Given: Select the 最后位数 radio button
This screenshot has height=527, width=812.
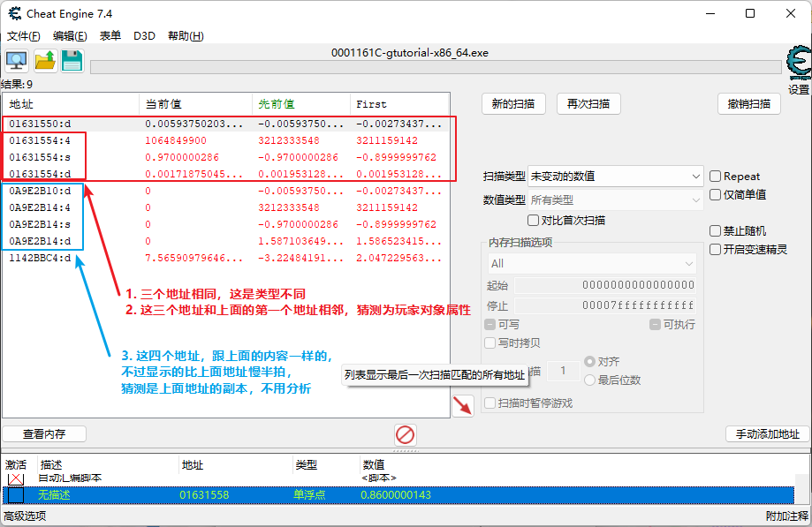Looking at the screenshot, I should (589, 380).
